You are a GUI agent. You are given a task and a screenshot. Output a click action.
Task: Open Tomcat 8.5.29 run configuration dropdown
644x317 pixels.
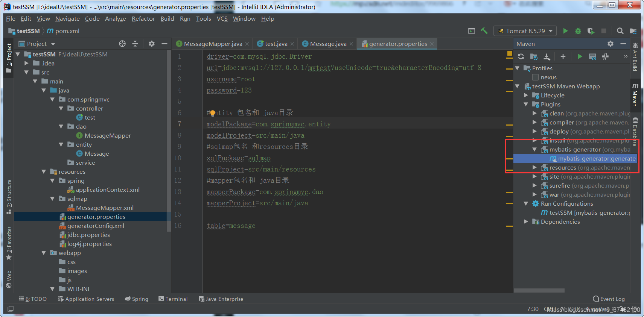click(x=525, y=31)
